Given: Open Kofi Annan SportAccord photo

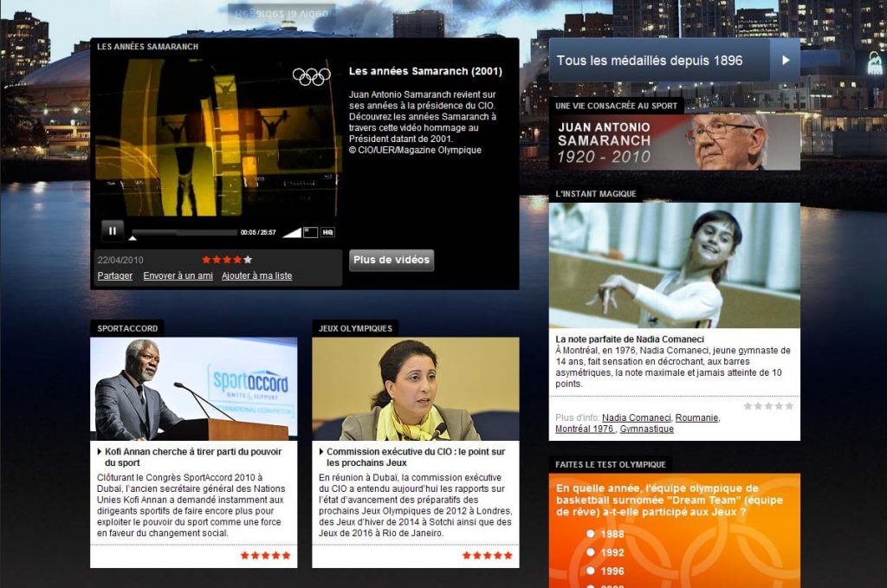Looking at the screenshot, I should 193,389.
